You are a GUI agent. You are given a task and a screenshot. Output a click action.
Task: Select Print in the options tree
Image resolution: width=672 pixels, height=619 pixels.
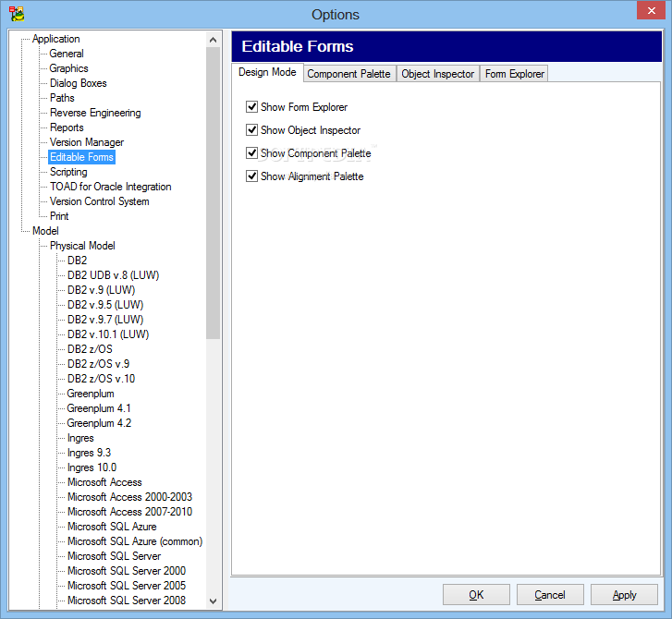click(x=59, y=216)
